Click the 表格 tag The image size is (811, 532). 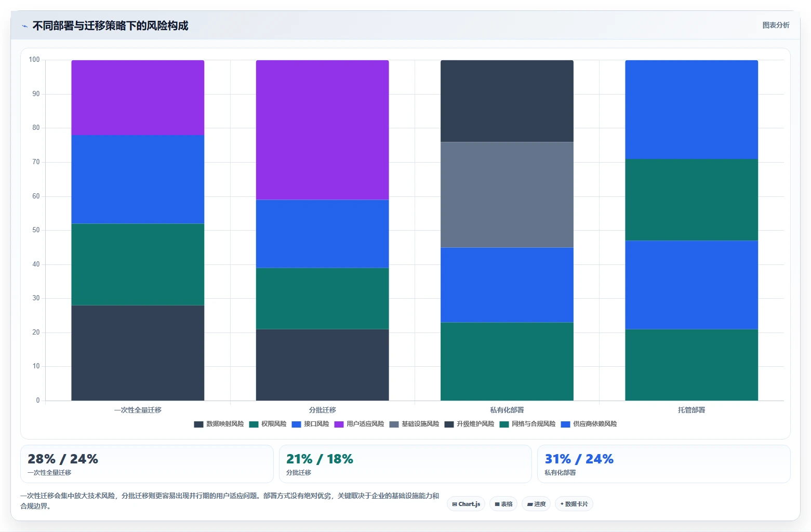(x=503, y=504)
